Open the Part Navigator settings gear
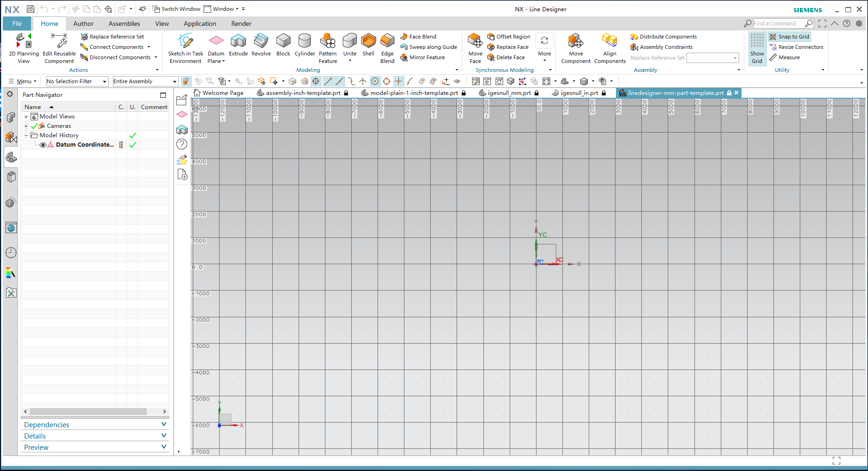 [10, 94]
